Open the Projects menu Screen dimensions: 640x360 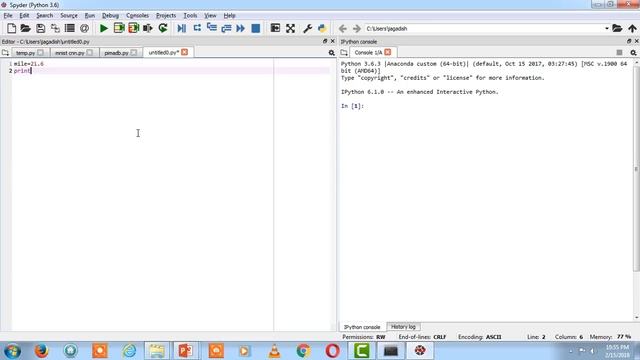166,16
